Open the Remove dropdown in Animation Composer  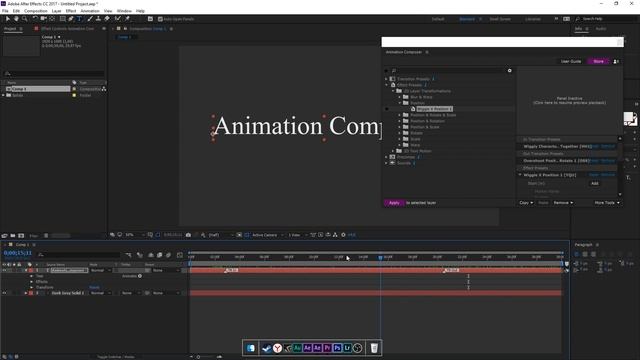pyautogui.click(x=563, y=203)
